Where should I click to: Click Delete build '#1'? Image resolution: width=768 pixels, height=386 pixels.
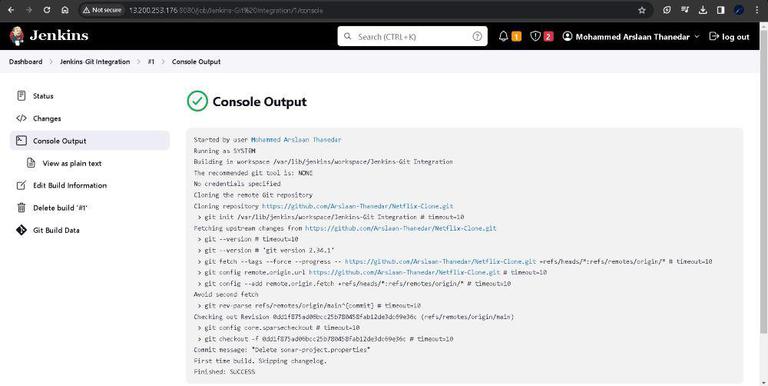coord(90,208)
